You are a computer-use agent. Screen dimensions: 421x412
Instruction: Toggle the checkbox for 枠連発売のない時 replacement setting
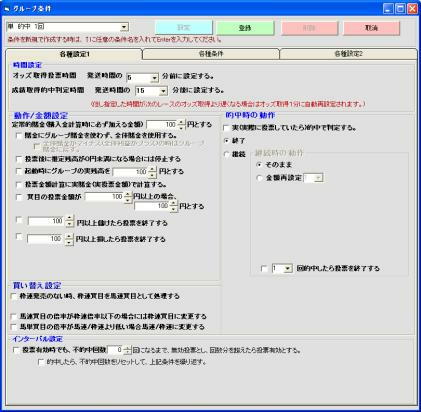coord(14,296)
